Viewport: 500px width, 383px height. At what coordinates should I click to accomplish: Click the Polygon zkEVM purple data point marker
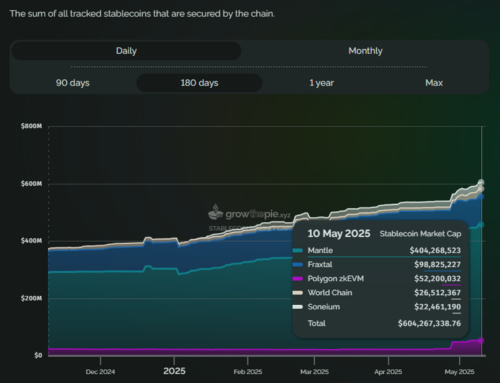[x=481, y=340]
